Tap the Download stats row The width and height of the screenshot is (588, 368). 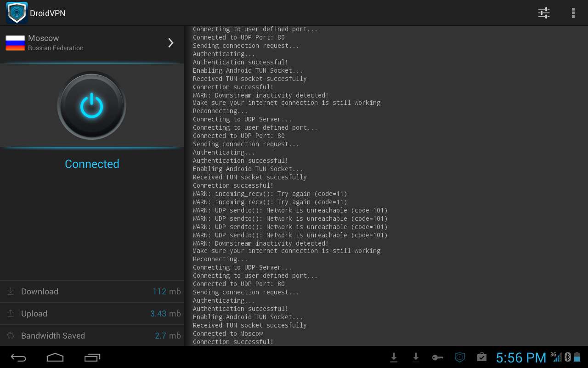(92, 292)
